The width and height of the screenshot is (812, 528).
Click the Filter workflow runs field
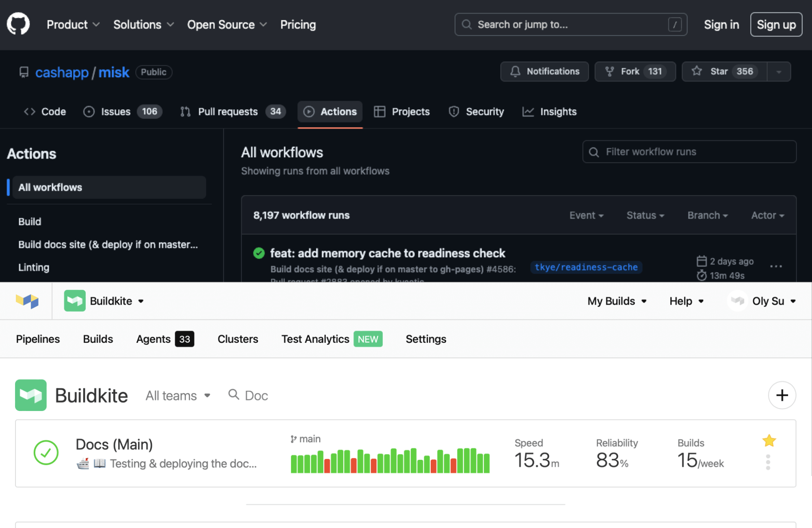click(689, 152)
